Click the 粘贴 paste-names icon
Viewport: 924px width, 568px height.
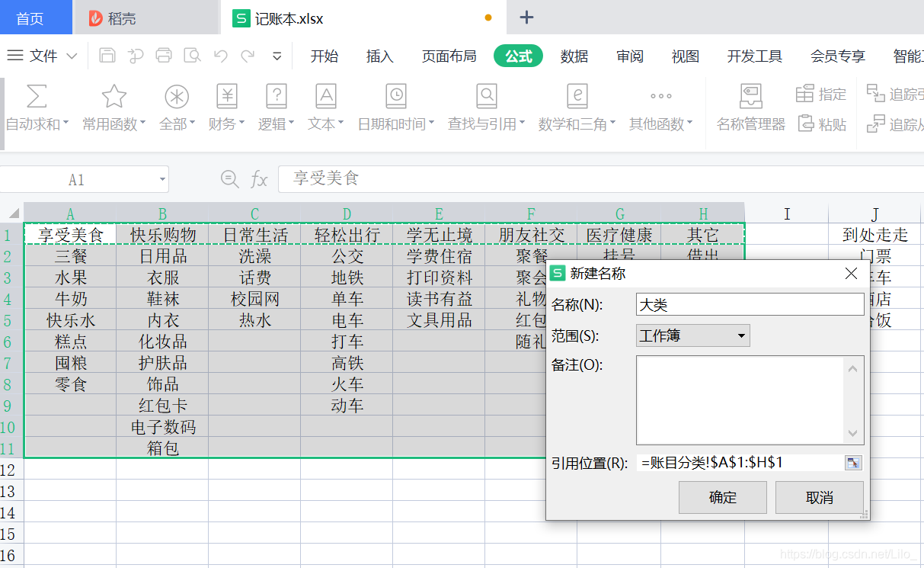pyautogui.click(x=806, y=124)
